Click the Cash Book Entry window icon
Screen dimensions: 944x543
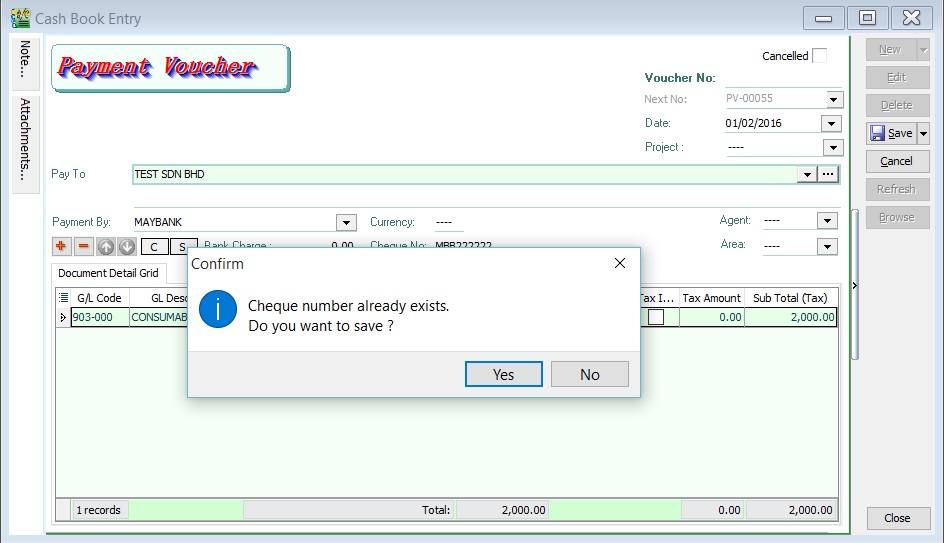click(x=20, y=18)
